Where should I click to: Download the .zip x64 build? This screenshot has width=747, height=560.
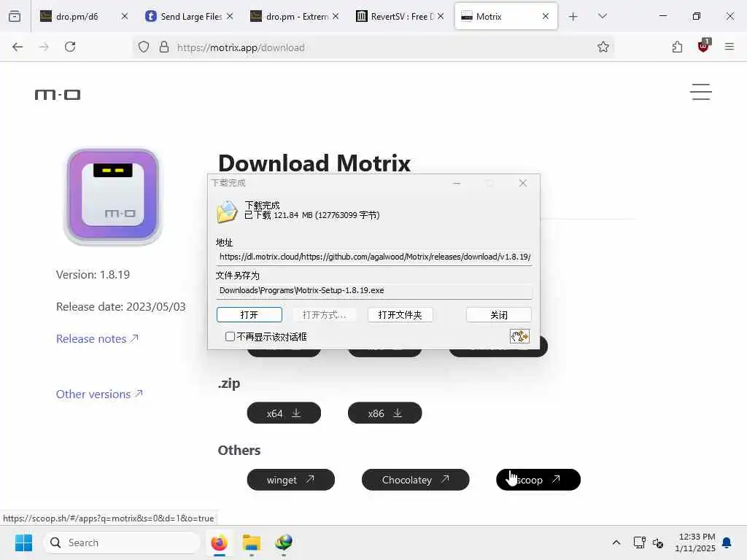(x=284, y=413)
